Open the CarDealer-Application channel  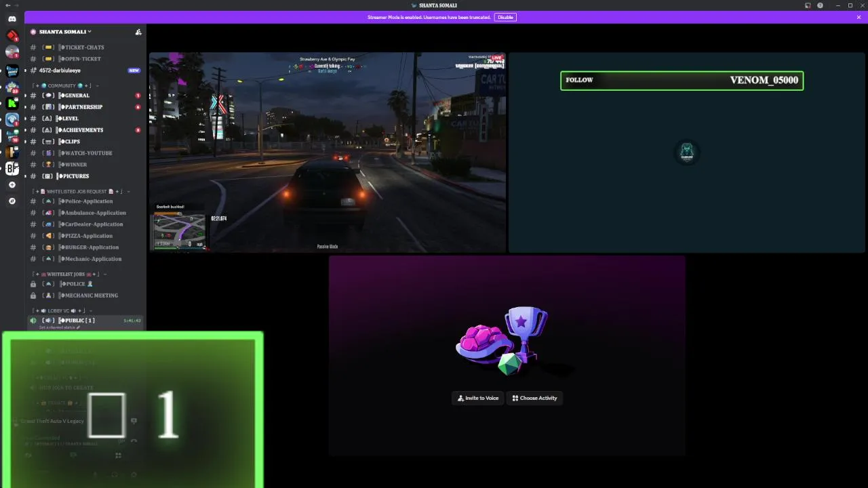(x=85, y=224)
